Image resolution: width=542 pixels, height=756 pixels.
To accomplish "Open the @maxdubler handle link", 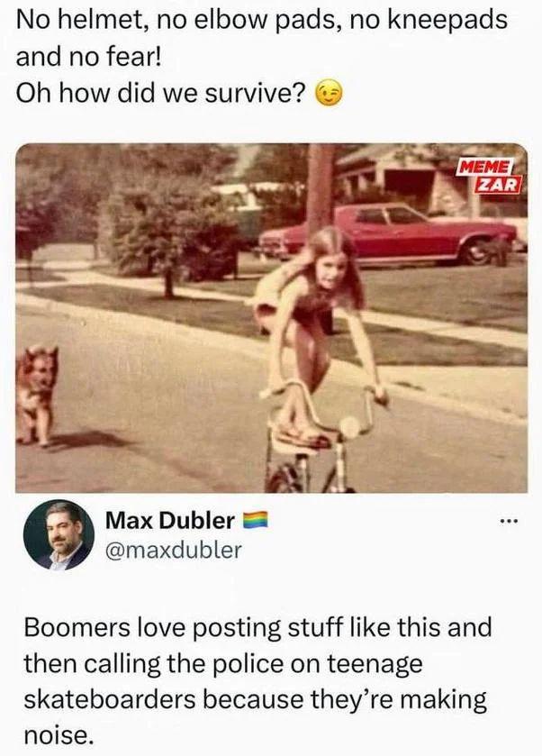I will pos(173,551).
